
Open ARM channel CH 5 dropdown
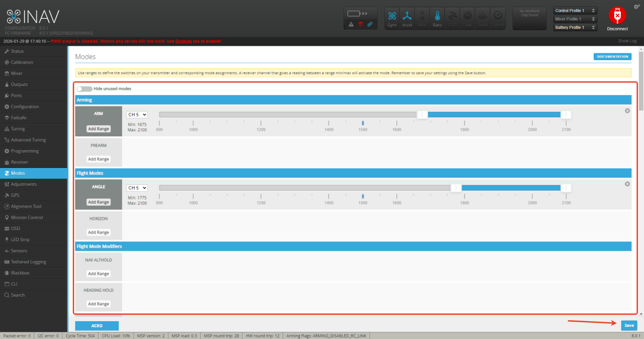(x=137, y=115)
